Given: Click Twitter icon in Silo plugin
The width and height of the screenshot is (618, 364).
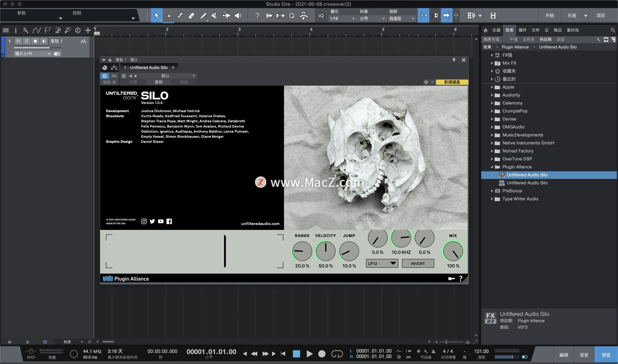Looking at the screenshot, I should coord(152,221).
